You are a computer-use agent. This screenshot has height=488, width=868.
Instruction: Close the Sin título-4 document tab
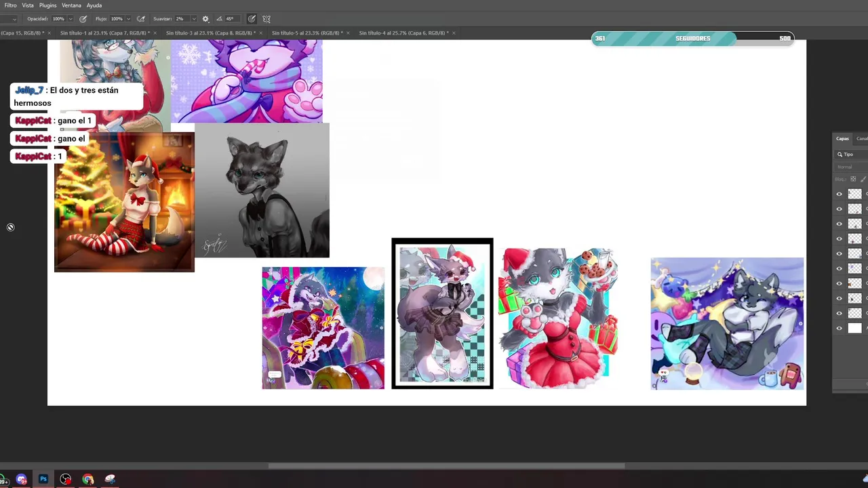click(x=453, y=33)
